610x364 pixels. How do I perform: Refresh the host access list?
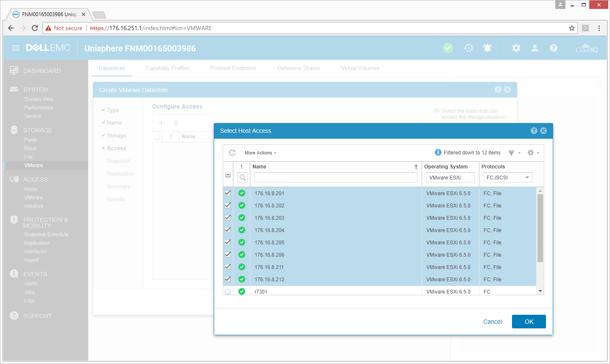(x=232, y=153)
